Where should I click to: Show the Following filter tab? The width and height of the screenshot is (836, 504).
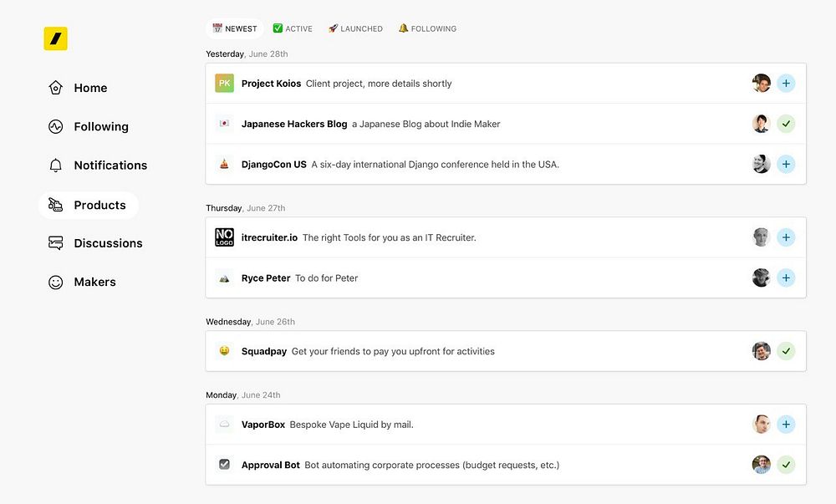427,28
